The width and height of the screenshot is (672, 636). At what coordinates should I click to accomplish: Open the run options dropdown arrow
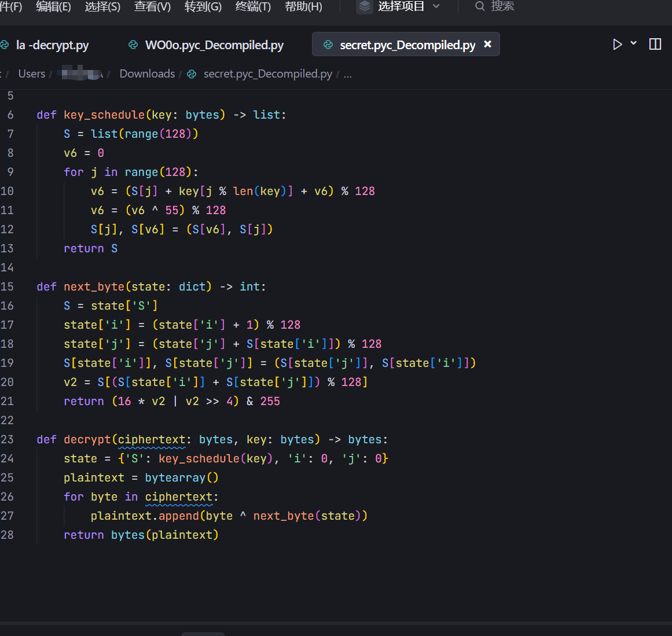(x=634, y=43)
